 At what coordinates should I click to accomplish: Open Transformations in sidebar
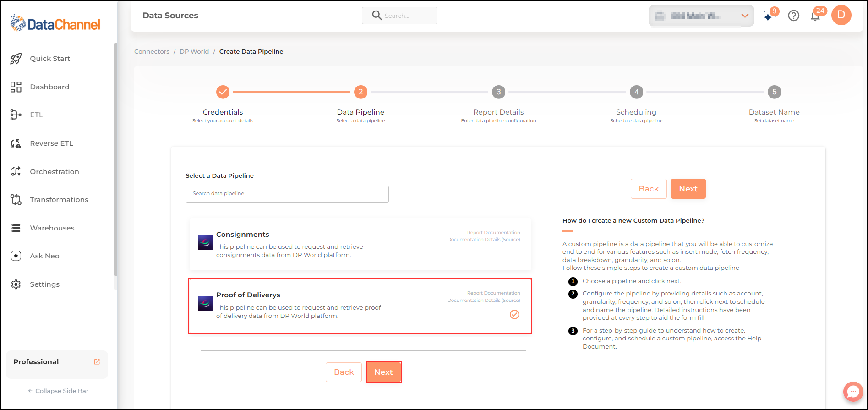pyautogui.click(x=59, y=200)
